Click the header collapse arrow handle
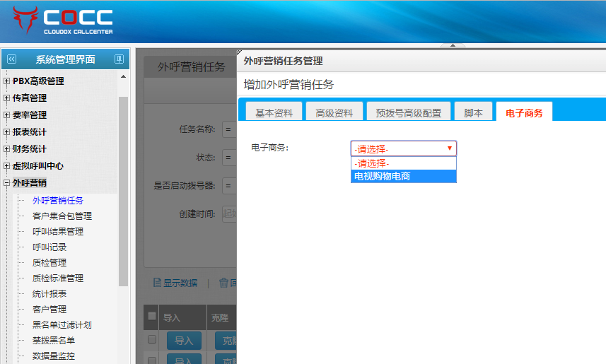 point(453,46)
